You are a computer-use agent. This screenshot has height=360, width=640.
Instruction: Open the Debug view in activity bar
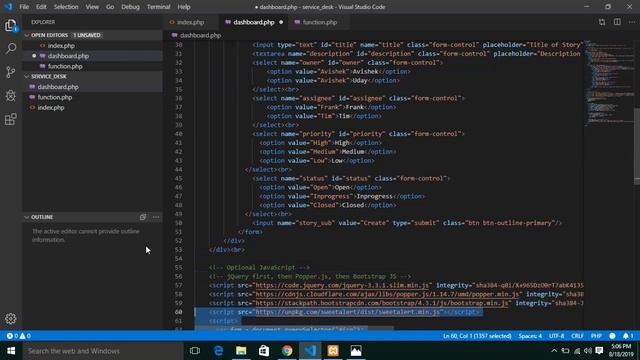(11, 96)
